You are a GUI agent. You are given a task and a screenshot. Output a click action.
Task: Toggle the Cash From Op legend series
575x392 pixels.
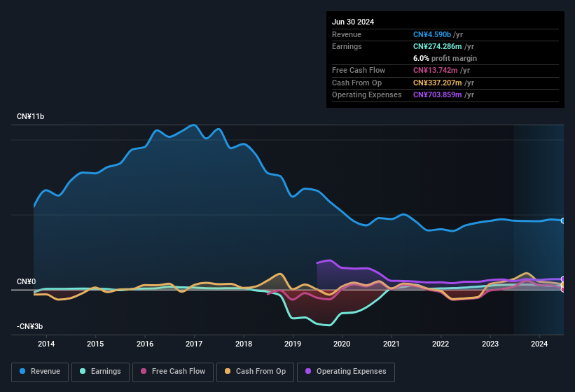255,372
